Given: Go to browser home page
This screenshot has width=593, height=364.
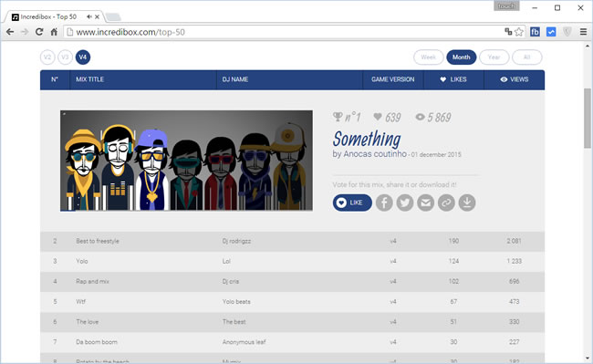Looking at the screenshot, I should click(x=54, y=32).
